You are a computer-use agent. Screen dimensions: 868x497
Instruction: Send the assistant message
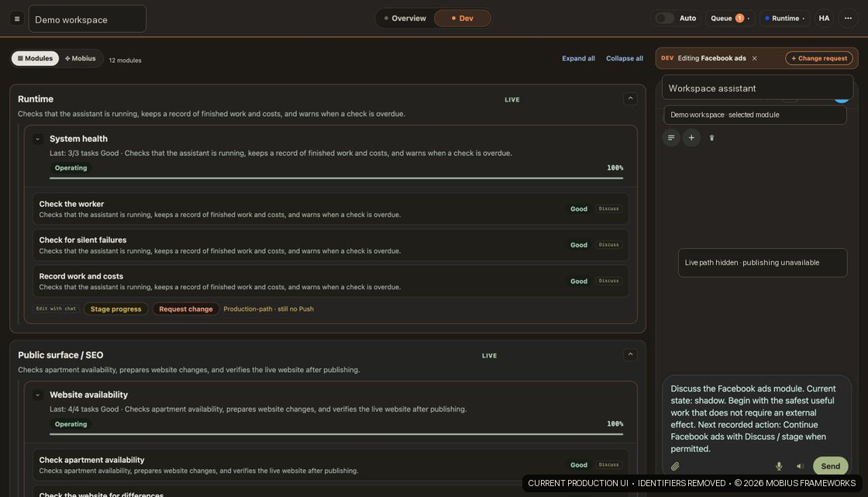pos(830,466)
